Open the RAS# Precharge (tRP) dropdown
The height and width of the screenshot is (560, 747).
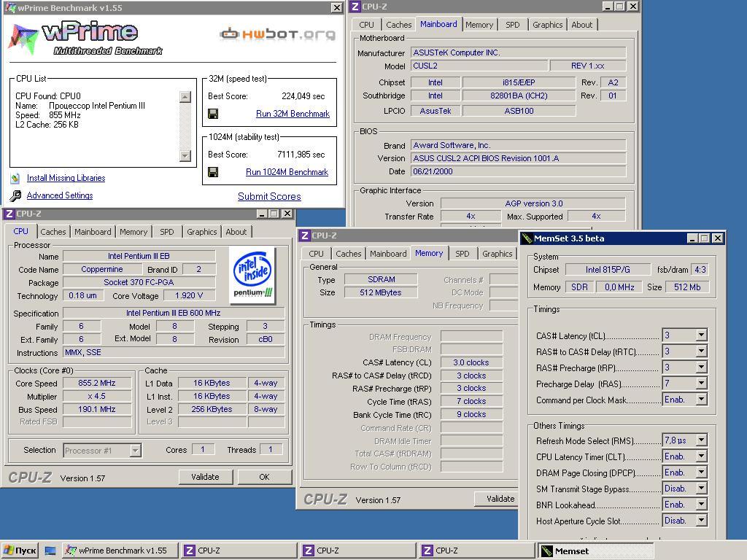tap(701, 367)
